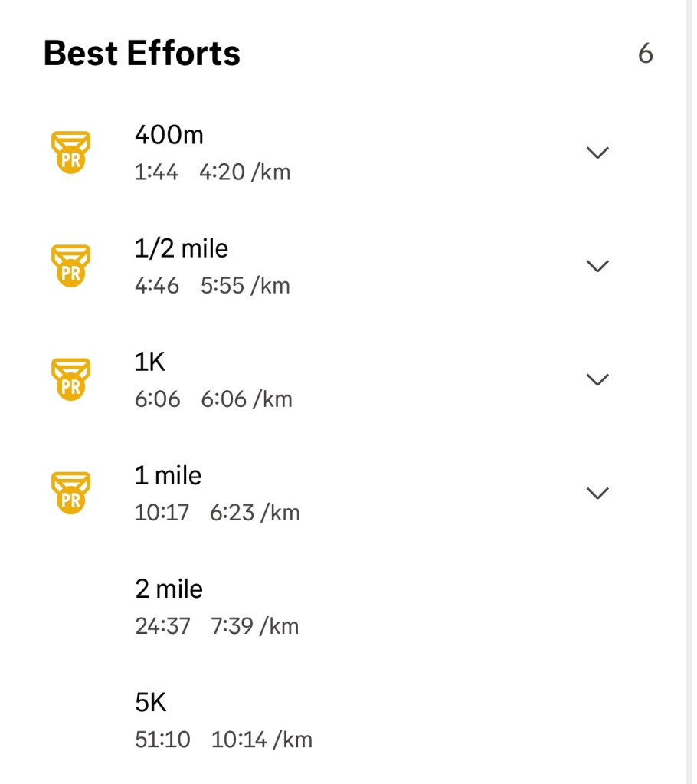Click the PR medal icon beside 1/2 mile
697x784 pixels.
[x=70, y=265]
